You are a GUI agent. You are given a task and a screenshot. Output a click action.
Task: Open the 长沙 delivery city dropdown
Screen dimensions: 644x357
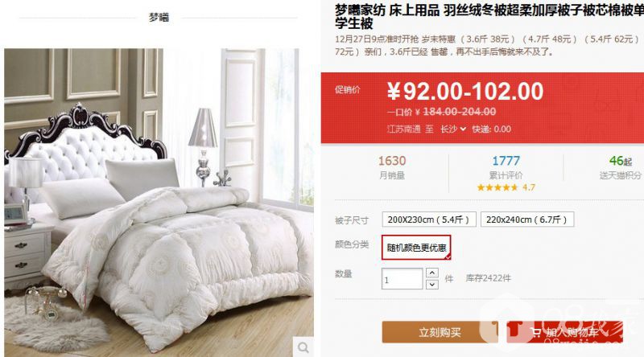coord(453,129)
